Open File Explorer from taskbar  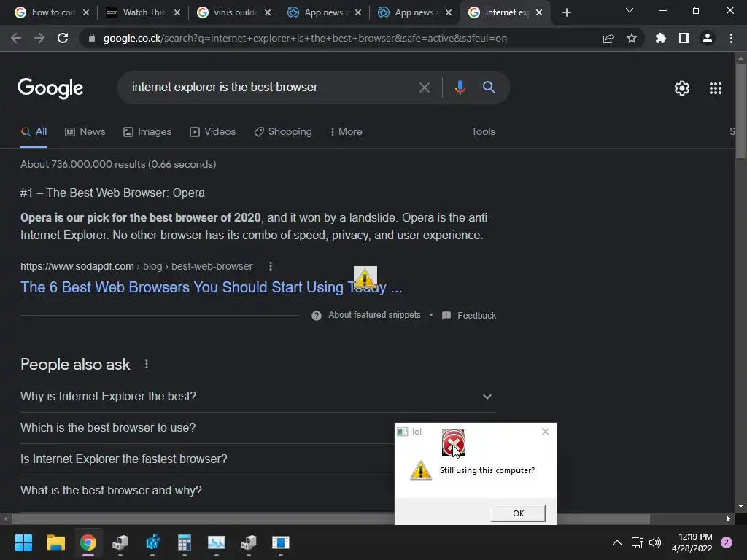pos(55,542)
